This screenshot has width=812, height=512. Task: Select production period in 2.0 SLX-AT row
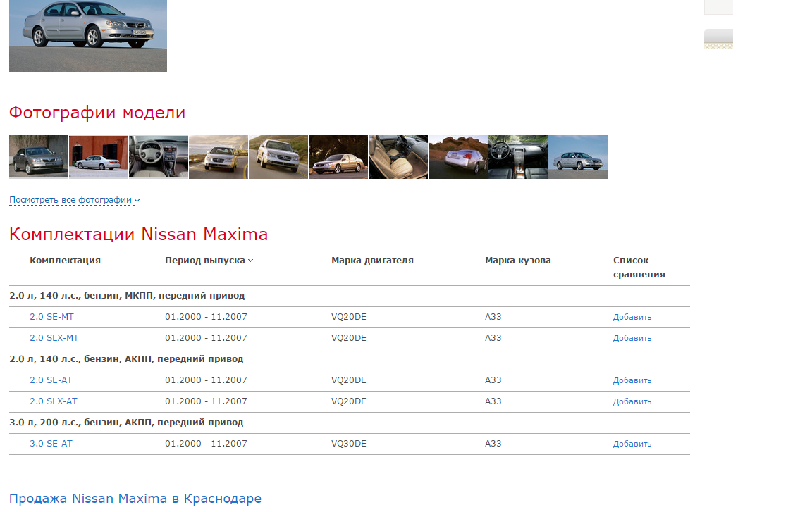[x=206, y=401]
